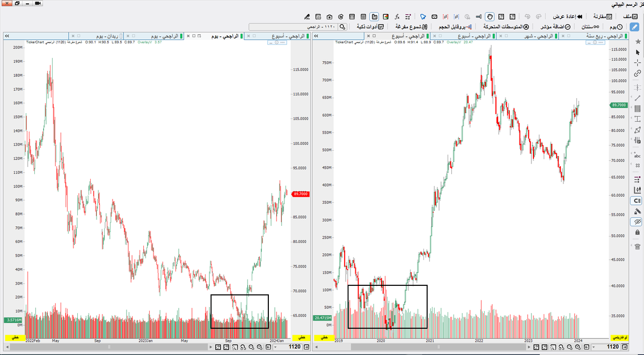
Task: Click the 3.5716M volume label on left chart
Action: 14,320
